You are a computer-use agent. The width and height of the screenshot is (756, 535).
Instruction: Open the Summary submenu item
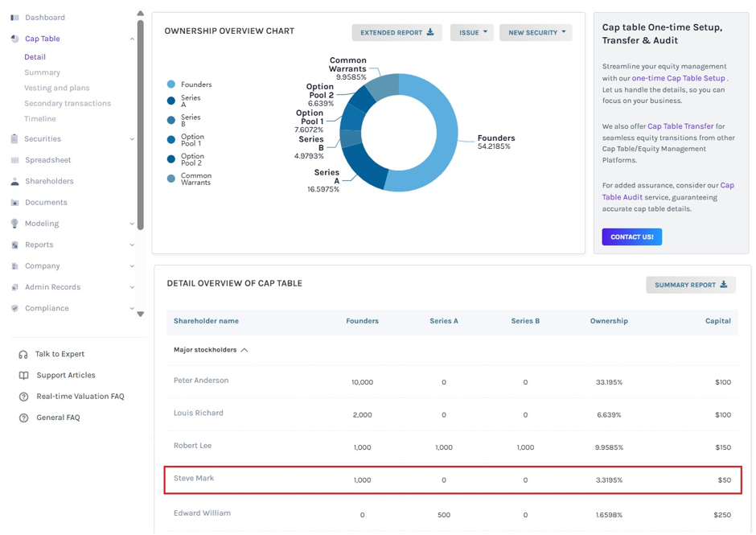coord(43,72)
